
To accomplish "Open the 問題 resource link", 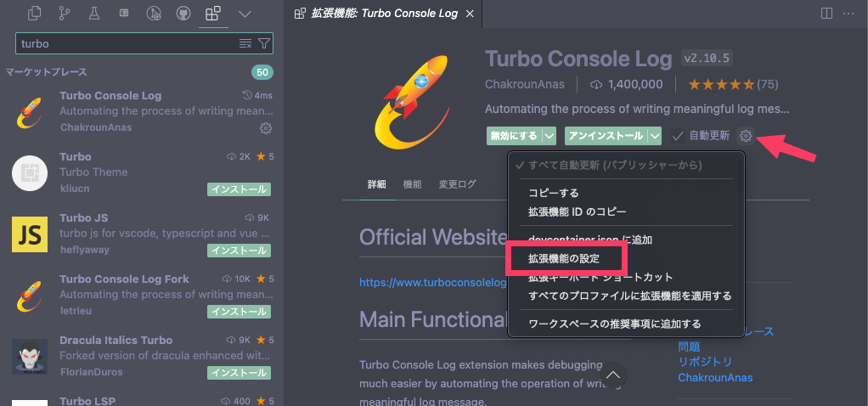I will click(x=689, y=347).
